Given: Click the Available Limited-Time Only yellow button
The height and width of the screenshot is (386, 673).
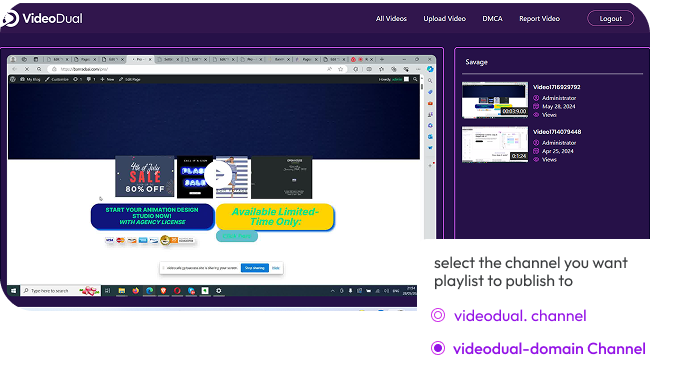Looking at the screenshot, I should tap(275, 217).
